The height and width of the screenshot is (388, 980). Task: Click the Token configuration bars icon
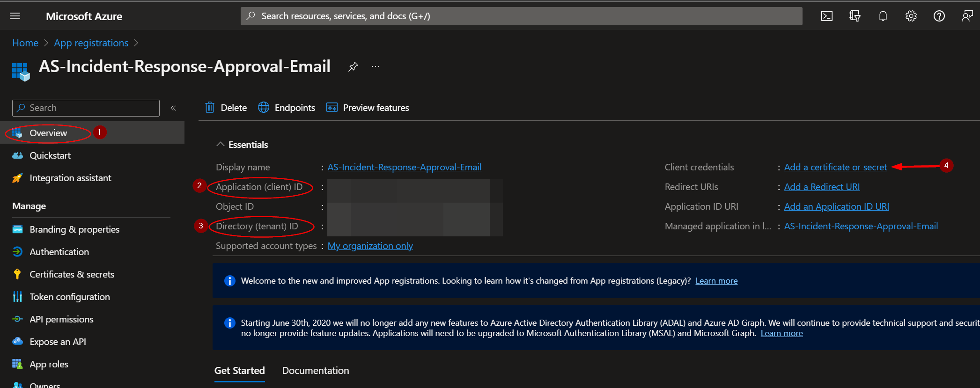tap(17, 297)
